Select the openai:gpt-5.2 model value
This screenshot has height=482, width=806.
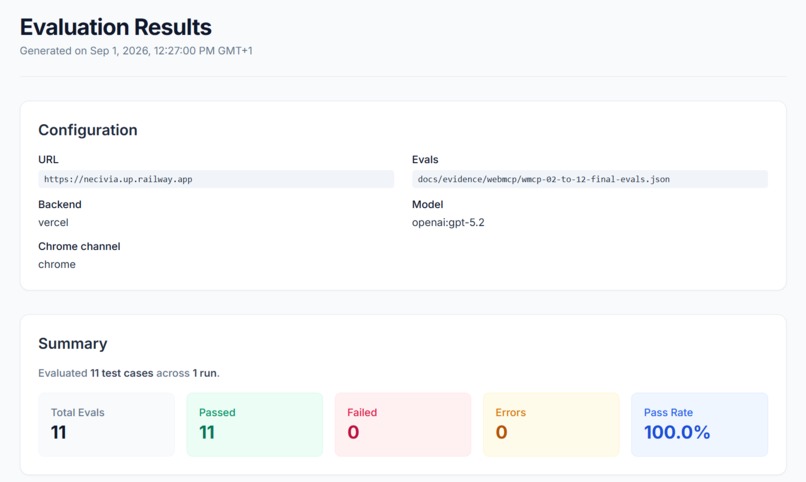click(x=448, y=223)
